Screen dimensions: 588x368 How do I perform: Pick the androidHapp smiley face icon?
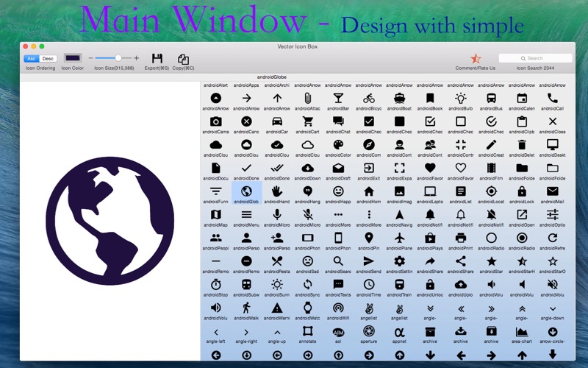tap(338, 191)
